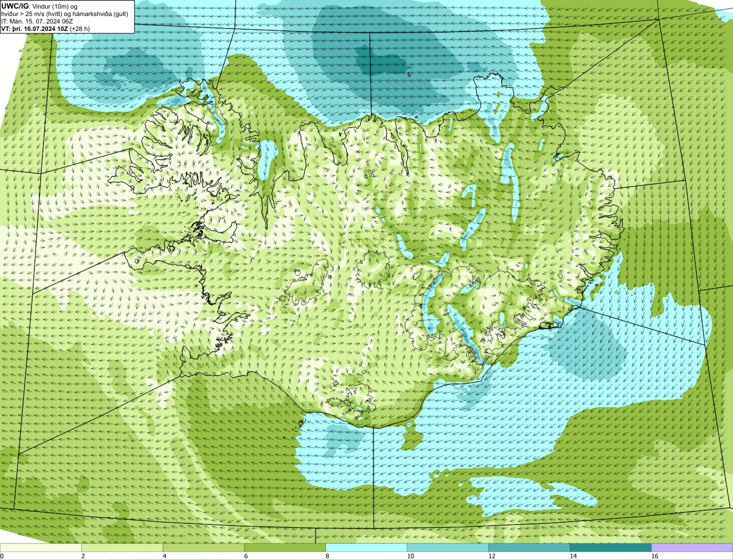
Task: Click the scale label '2'
Action: tap(83, 556)
